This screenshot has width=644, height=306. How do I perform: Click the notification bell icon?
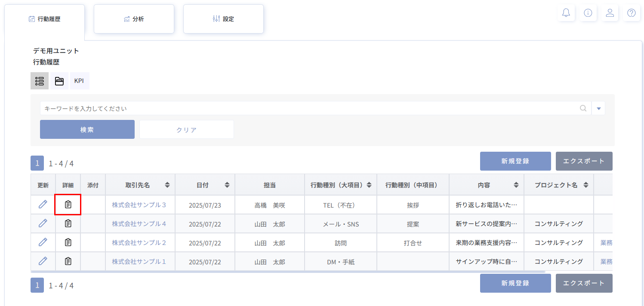point(566,13)
